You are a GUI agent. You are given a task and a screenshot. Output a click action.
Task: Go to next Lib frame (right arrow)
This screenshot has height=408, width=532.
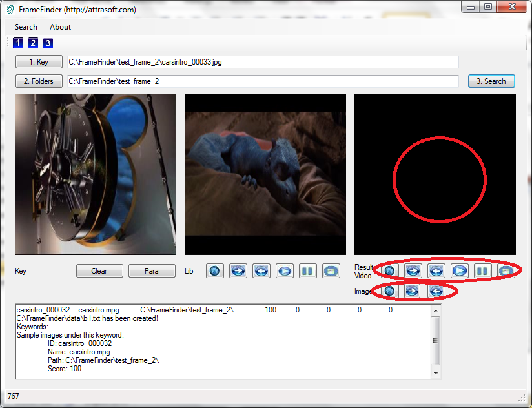pos(238,271)
